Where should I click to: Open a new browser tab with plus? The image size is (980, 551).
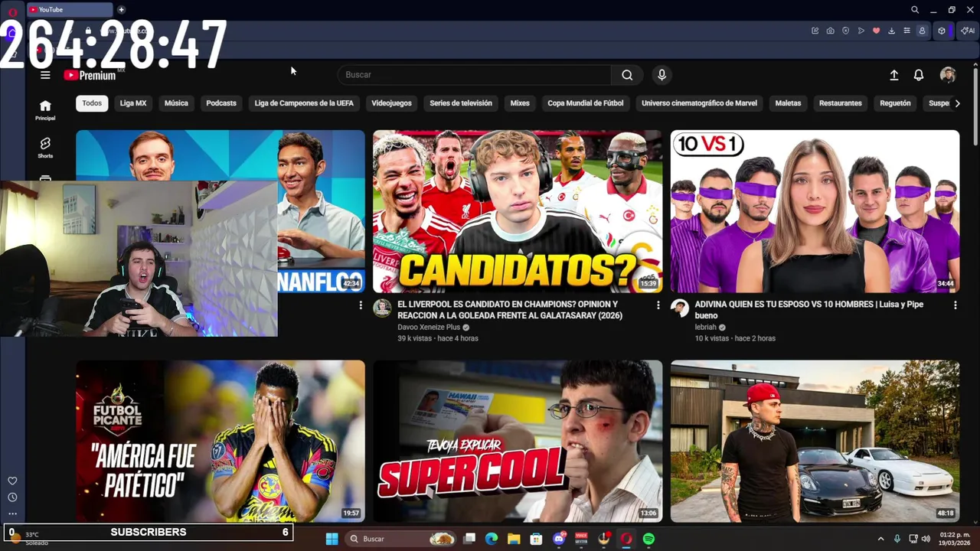121,10
